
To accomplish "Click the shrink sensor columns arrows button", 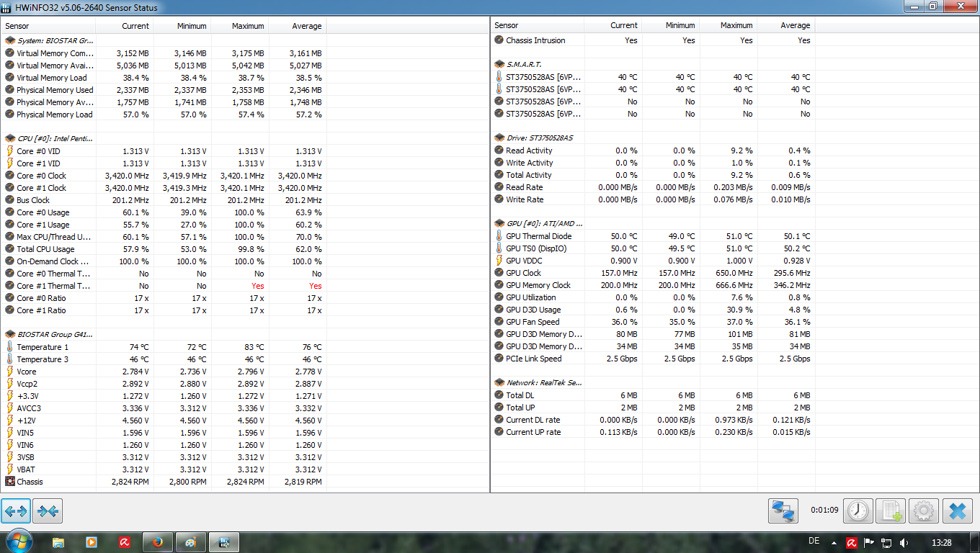I will click(x=48, y=511).
